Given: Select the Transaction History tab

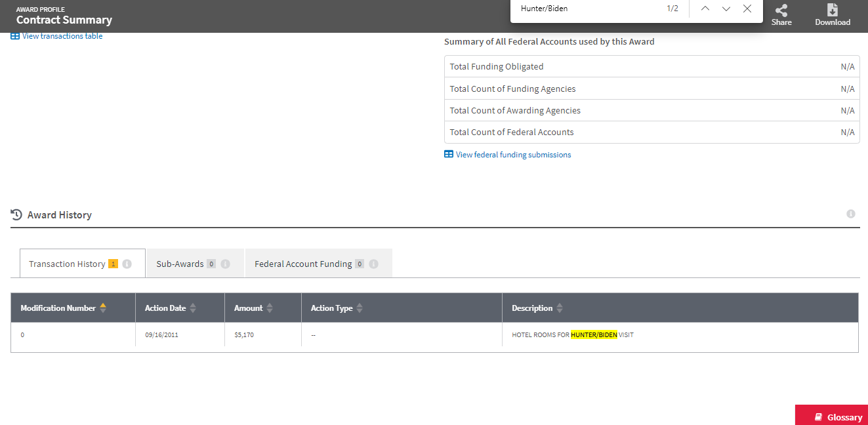Looking at the screenshot, I should click(x=67, y=264).
